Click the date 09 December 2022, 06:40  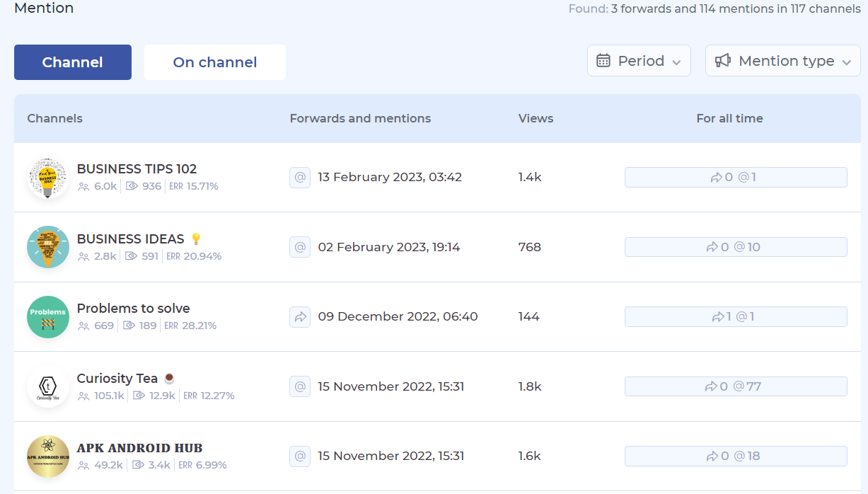pos(398,316)
